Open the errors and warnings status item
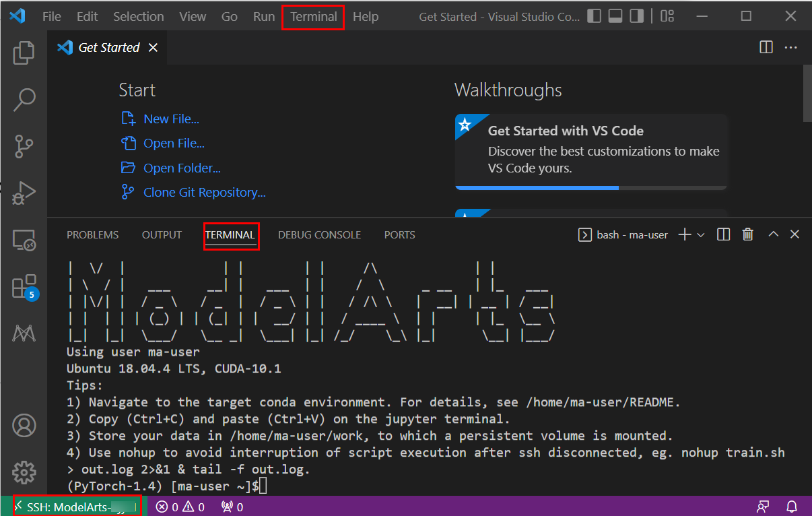812x516 pixels. [x=180, y=507]
